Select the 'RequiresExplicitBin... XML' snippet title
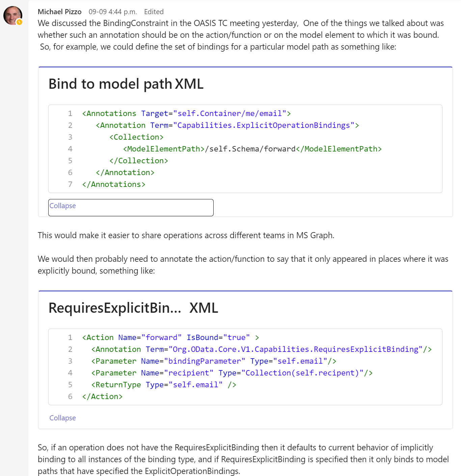This screenshot has width=461, height=476. click(133, 308)
